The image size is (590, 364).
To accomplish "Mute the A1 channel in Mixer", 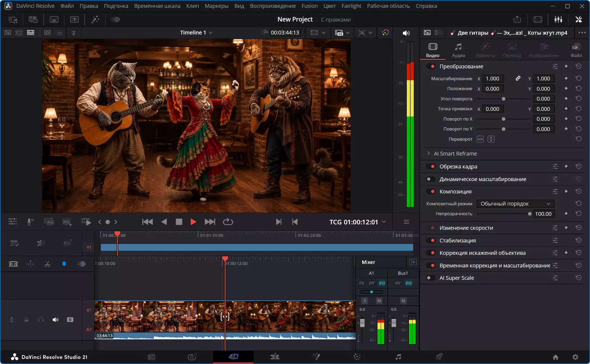I will click(x=379, y=301).
